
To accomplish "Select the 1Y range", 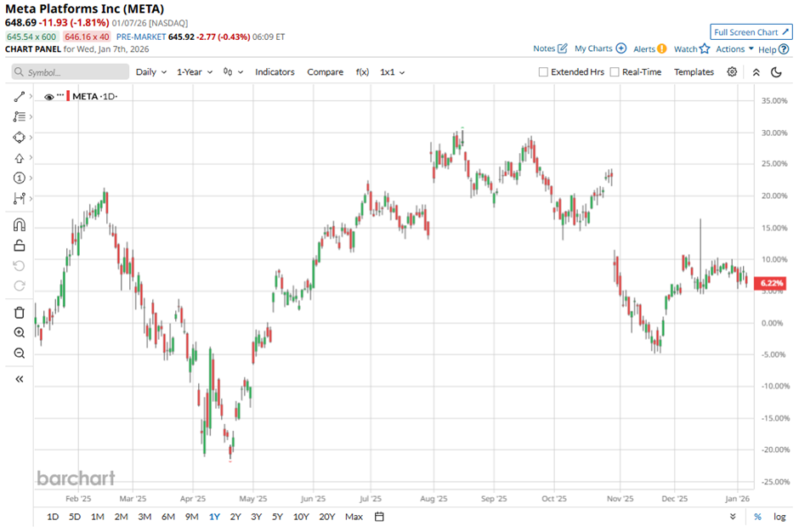I will (214, 517).
